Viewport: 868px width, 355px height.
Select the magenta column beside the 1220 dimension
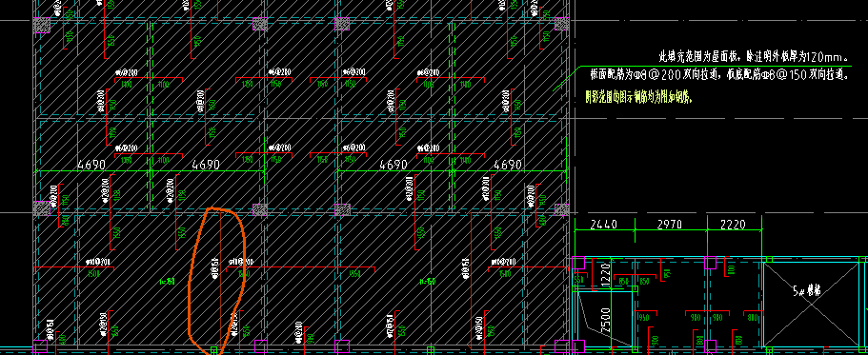[x=578, y=262]
